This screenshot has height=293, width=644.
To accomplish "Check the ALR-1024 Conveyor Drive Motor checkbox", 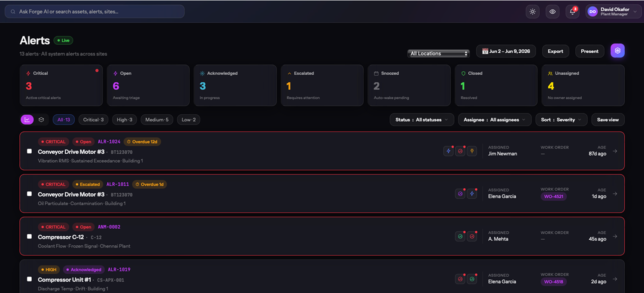I will [x=29, y=151].
